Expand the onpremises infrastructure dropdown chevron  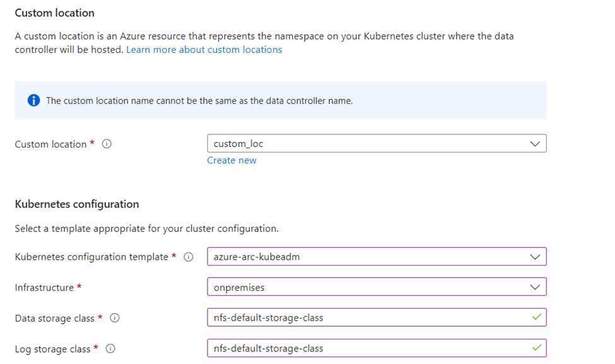click(x=535, y=288)
